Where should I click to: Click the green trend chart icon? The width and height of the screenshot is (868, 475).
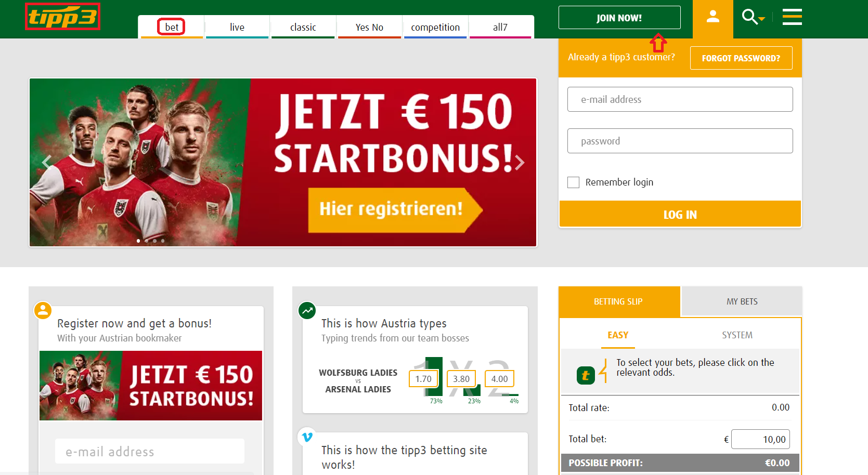pyautogui.click(x=307, y=311)
